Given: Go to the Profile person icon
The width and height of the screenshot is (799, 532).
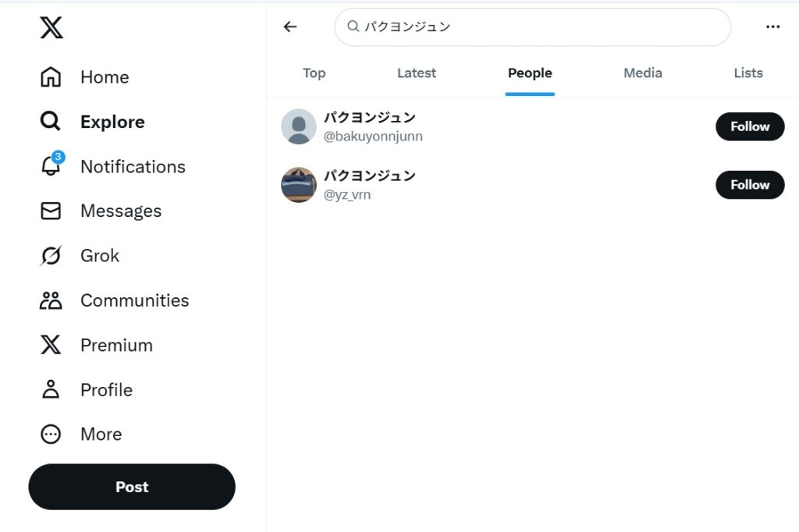Looking at the screenshot, I should pyautogui.click(x=51, y=389).
